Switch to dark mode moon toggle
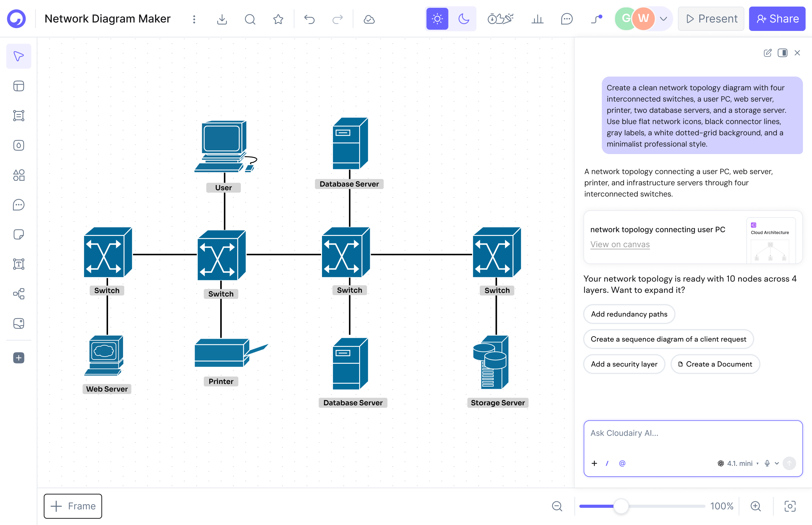Screen dimensions: 812x525 pyautogui.click(x=464, y=19)
